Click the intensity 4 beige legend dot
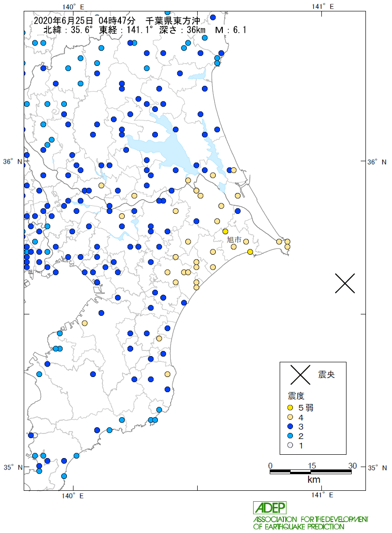Image resolution: width=392 pixels, height=533 pixels. click(290, 417)
